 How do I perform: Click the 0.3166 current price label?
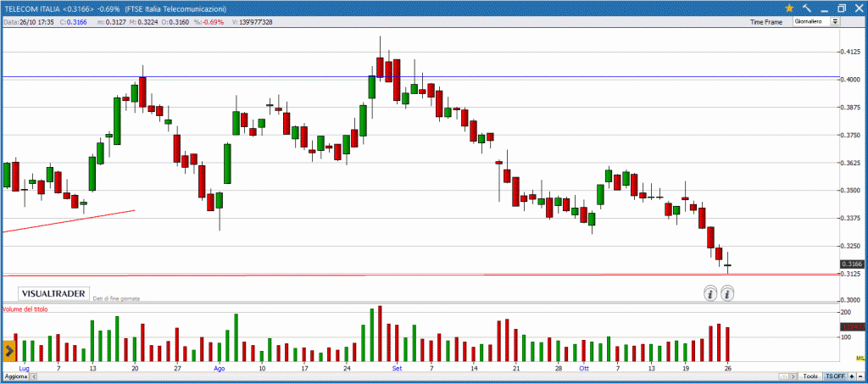851,264
